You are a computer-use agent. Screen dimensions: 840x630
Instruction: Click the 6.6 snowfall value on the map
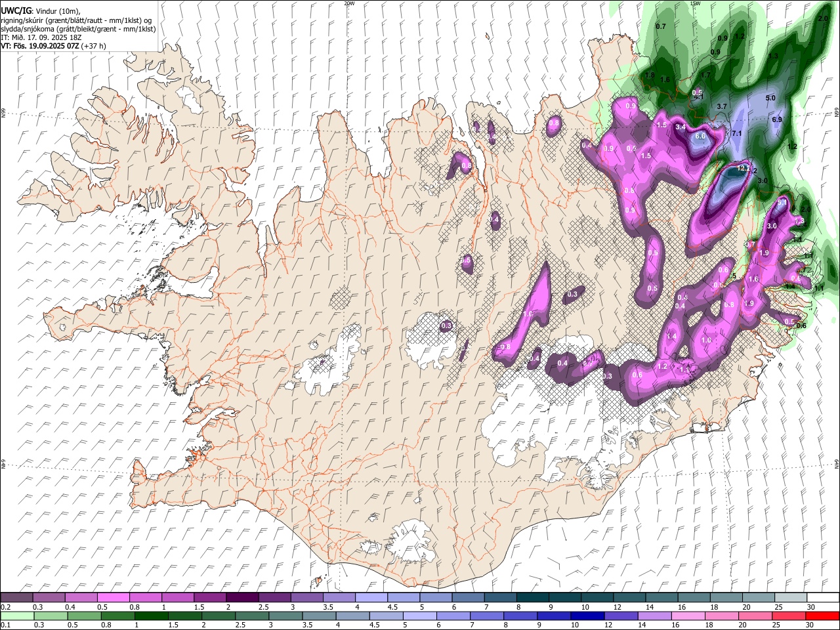[700, 136]
